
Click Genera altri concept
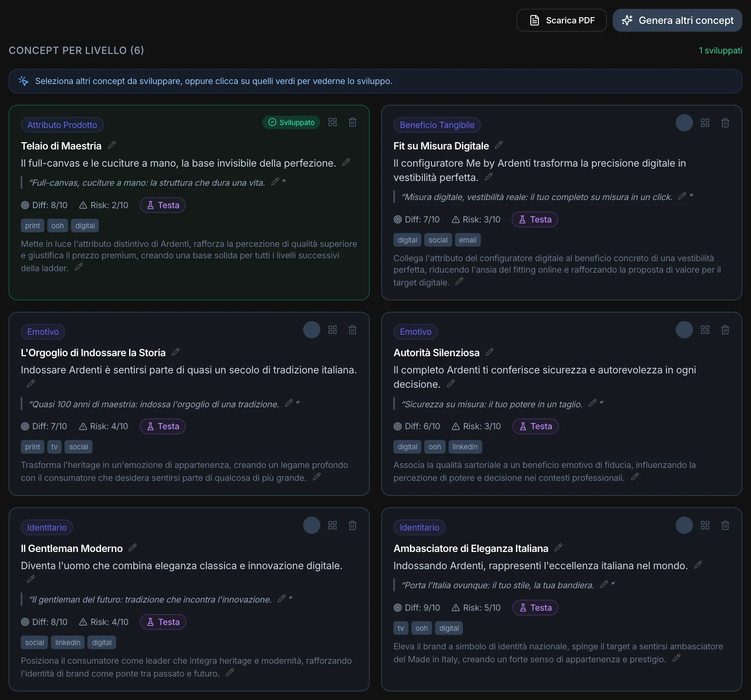[677, 21]
